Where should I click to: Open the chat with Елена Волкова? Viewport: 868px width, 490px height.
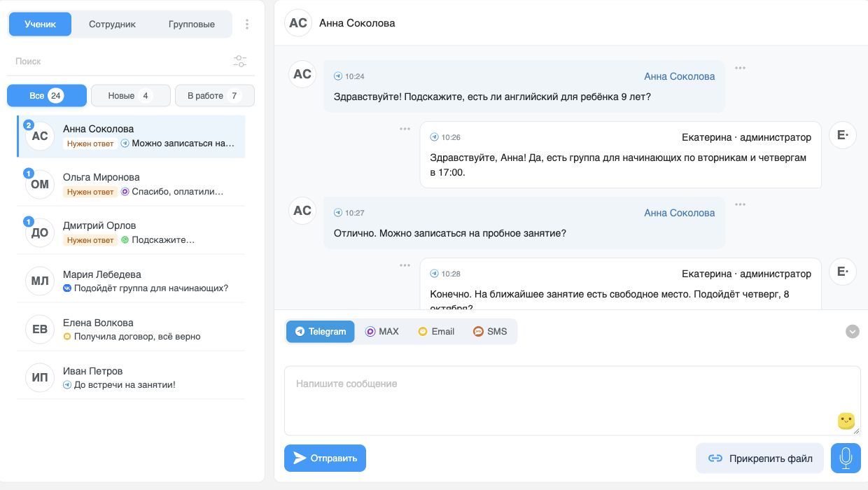[131, 330]
